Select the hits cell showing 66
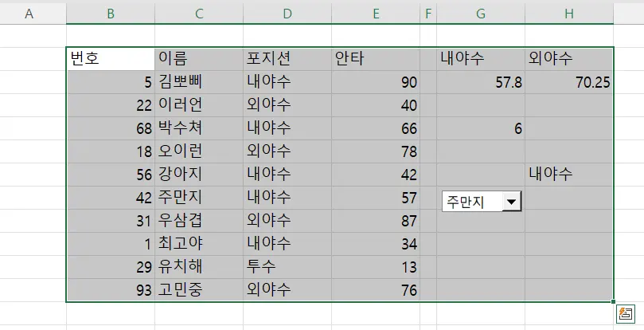644x330 pixels. coord(376,128)
